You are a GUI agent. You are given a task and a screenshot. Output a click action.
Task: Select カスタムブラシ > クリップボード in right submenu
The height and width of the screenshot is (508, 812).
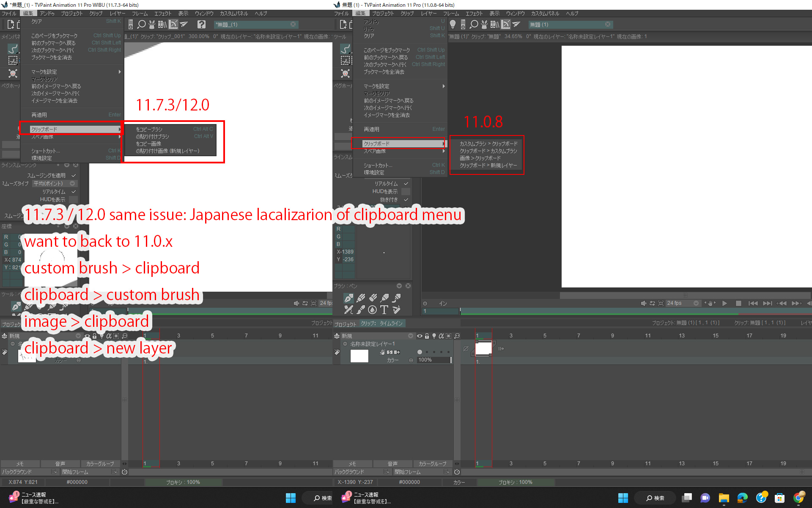488,144
